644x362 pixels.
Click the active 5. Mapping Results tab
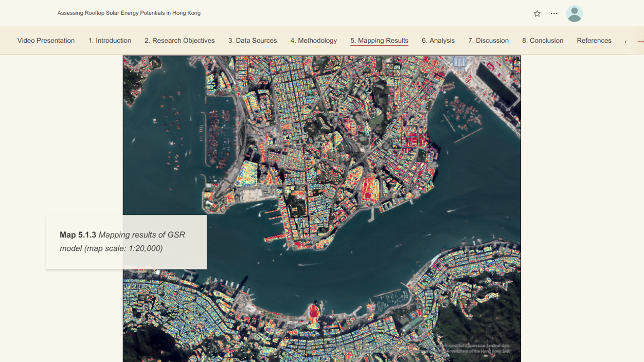tap(379, 41)
